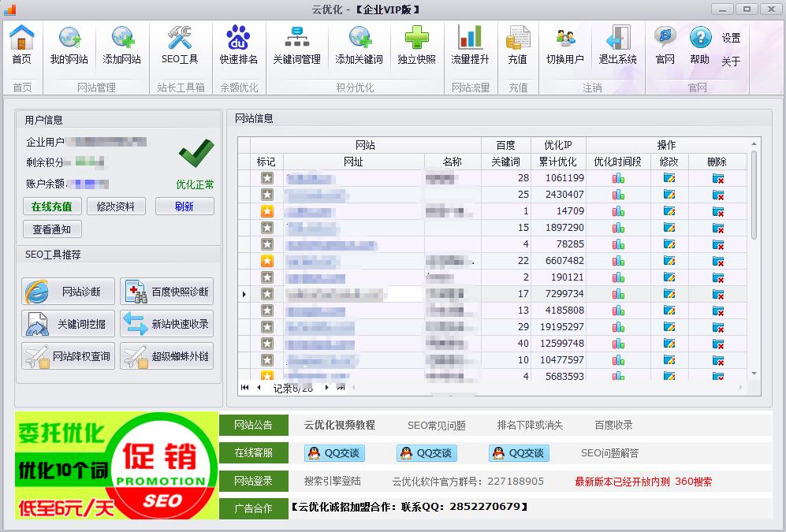Open 快速排名 Baidu paw icon
Image resolution: width=786 pixels, height=532 pixels.
point(238,44)
